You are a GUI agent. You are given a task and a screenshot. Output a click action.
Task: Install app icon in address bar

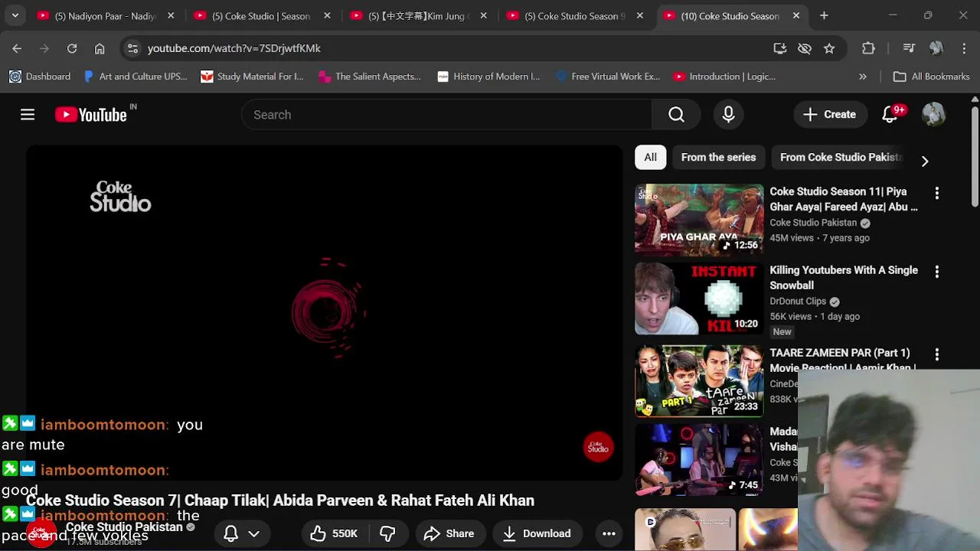tap(780, 48)
